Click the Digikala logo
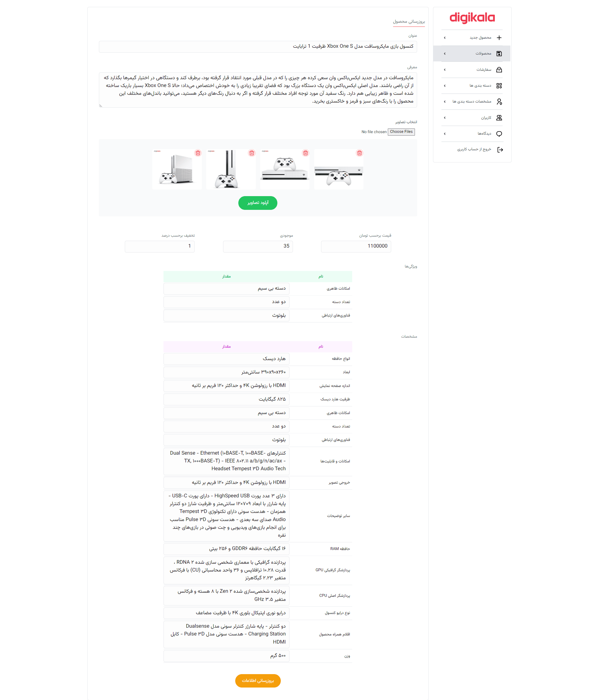The image size is (599, 700). [x=472, y=18]
